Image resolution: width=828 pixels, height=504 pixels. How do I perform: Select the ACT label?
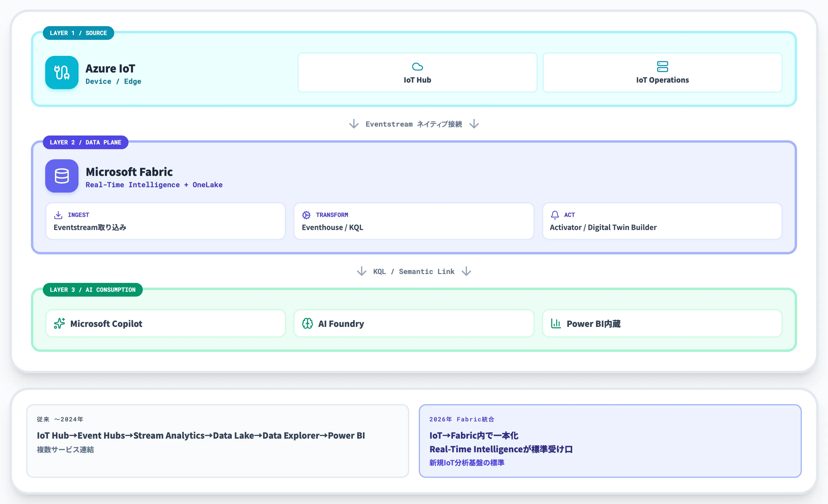coord(570,215)
